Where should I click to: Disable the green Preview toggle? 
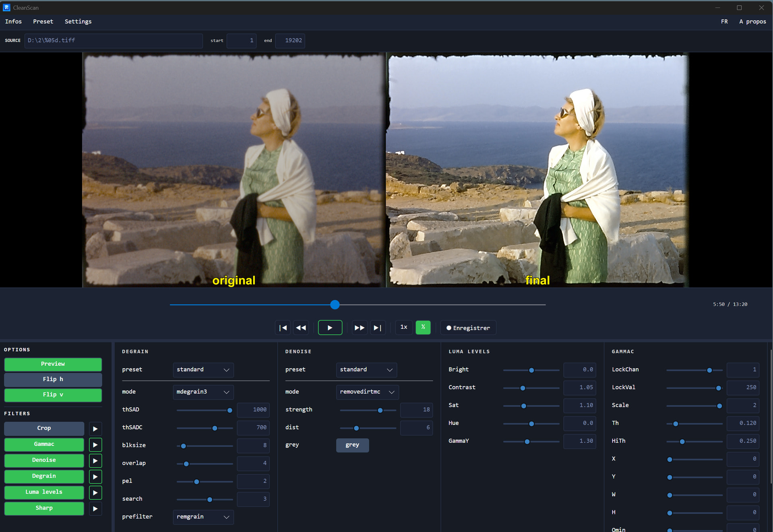[x=53, y=364]
